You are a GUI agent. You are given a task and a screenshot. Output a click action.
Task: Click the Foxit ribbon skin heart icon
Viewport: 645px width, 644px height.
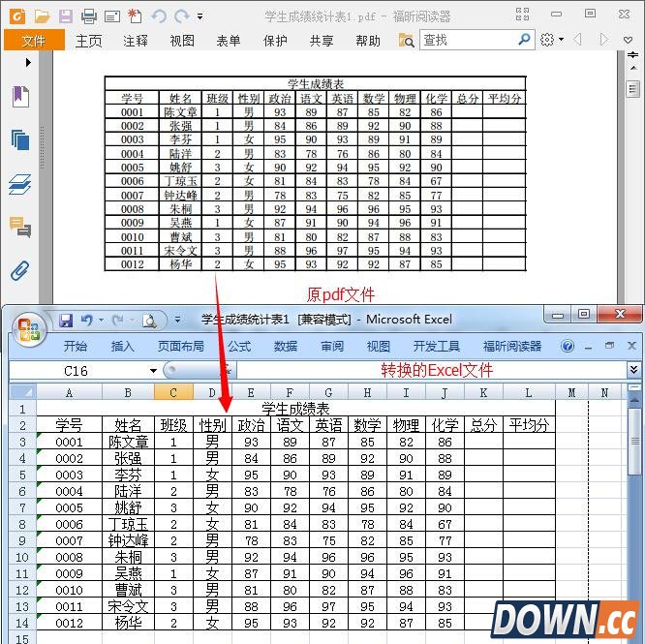point(628,40)
